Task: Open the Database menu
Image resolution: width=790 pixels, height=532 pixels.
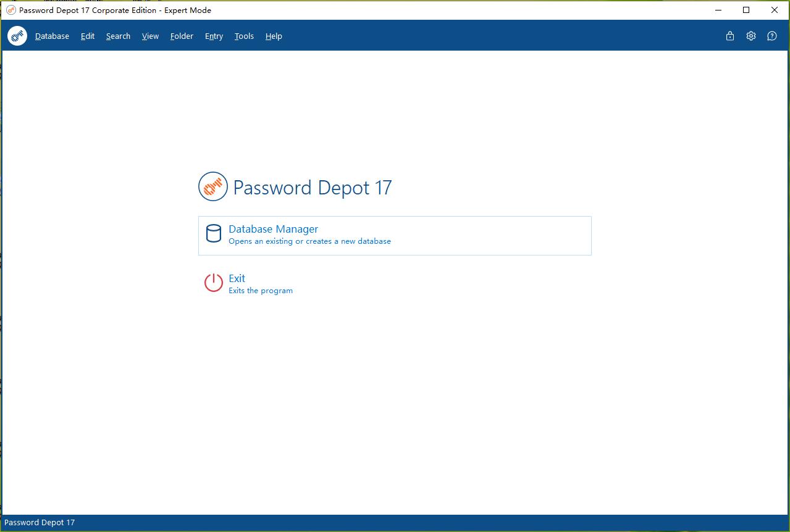Action: [52, 36]
